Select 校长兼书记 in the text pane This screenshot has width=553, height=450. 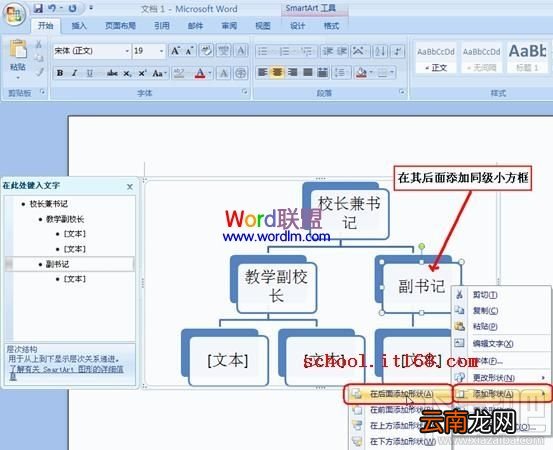click(48, 204)
